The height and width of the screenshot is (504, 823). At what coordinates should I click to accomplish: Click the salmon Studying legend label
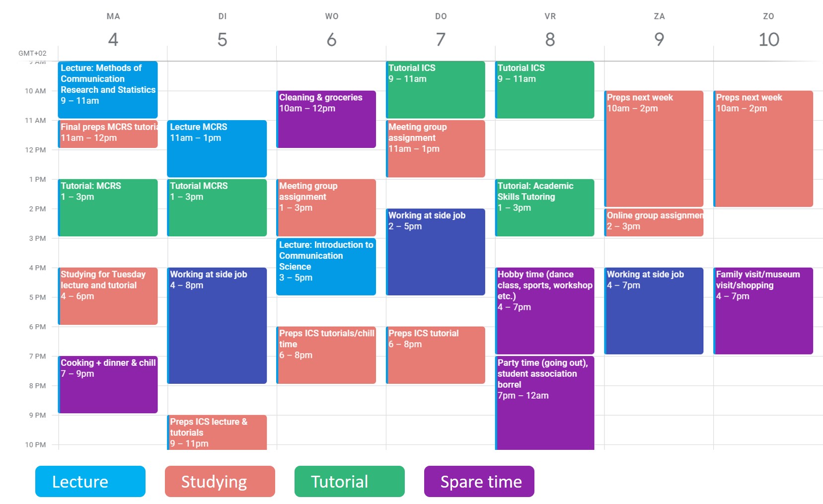(x=220, y=481)
